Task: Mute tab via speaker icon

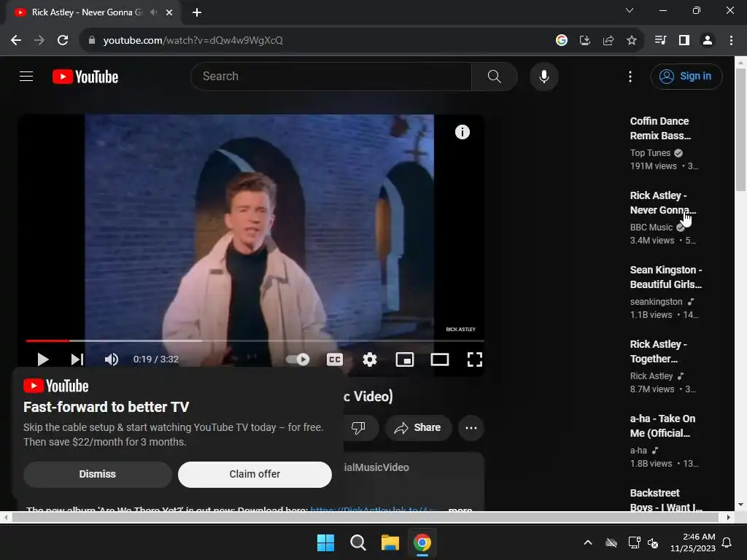Action: point(154,12)
